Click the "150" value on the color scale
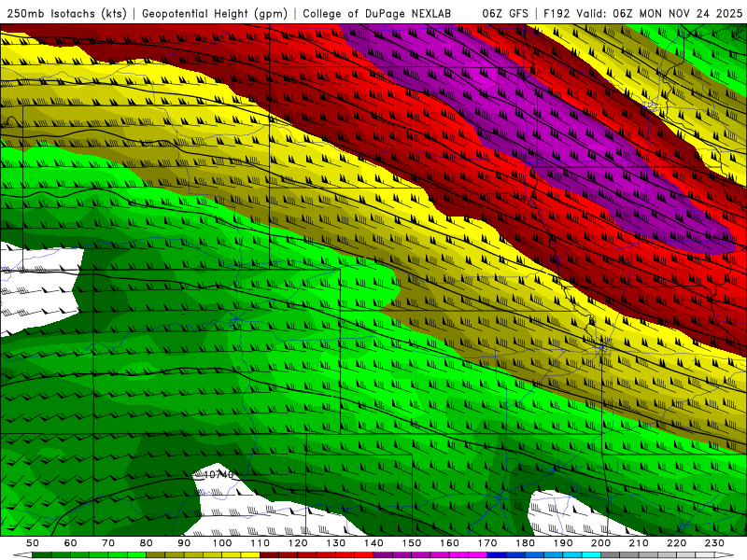Image resolution: width=747 pixels, height=560 pixels. (x=411, y=543)
